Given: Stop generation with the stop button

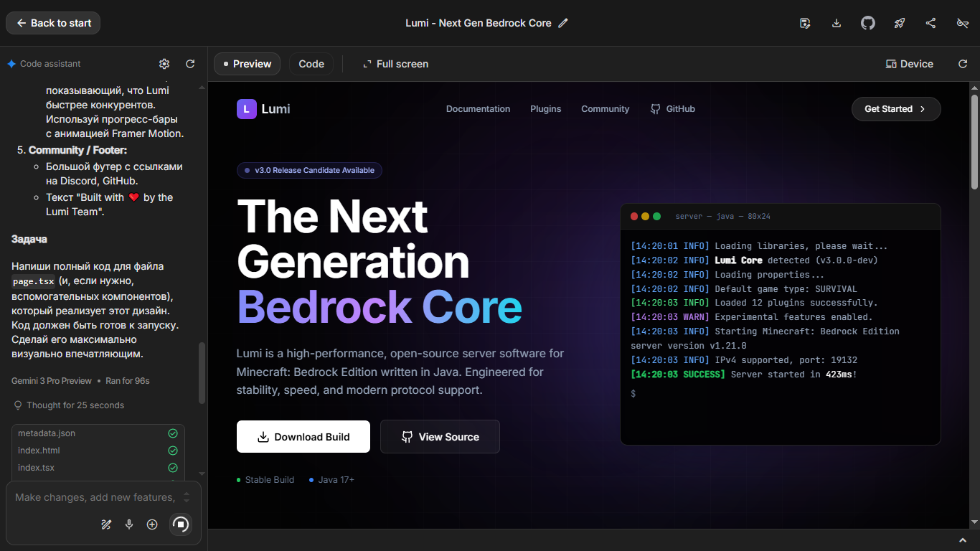Looking at the screenshot, I should point(181,524).
